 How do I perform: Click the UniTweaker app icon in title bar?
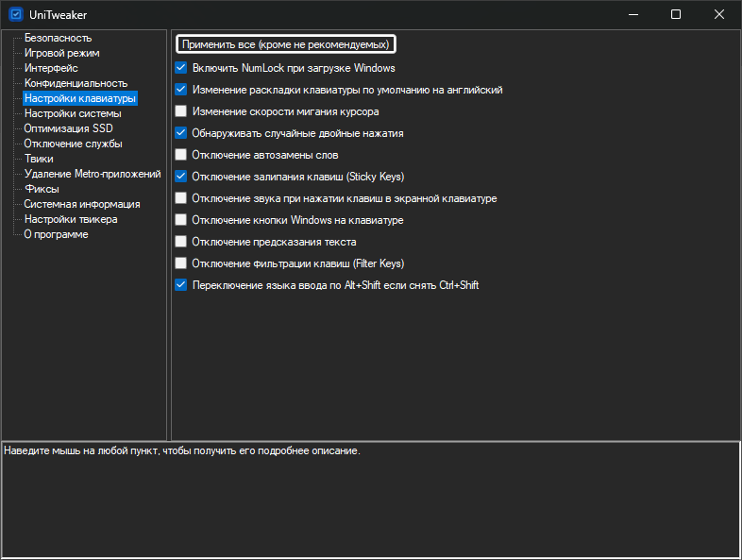[16, 14]
